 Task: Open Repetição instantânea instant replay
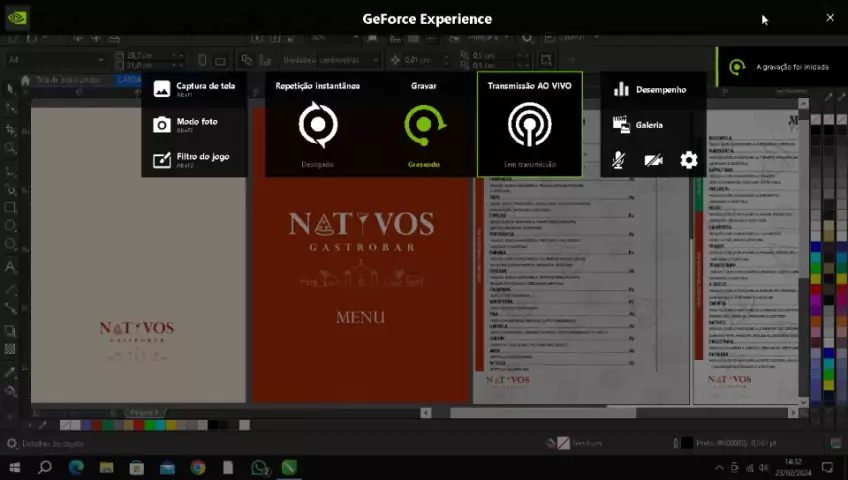[317, 125]
